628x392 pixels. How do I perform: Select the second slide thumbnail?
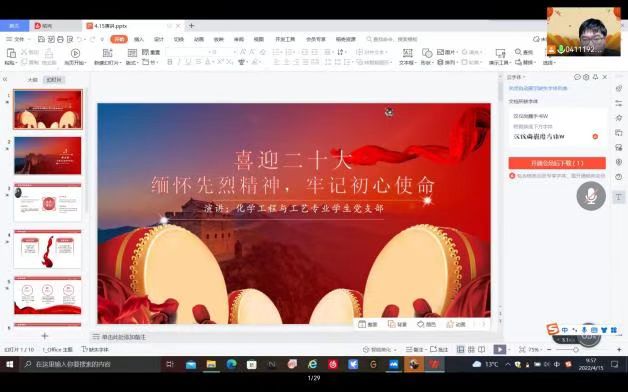[48, 155]
